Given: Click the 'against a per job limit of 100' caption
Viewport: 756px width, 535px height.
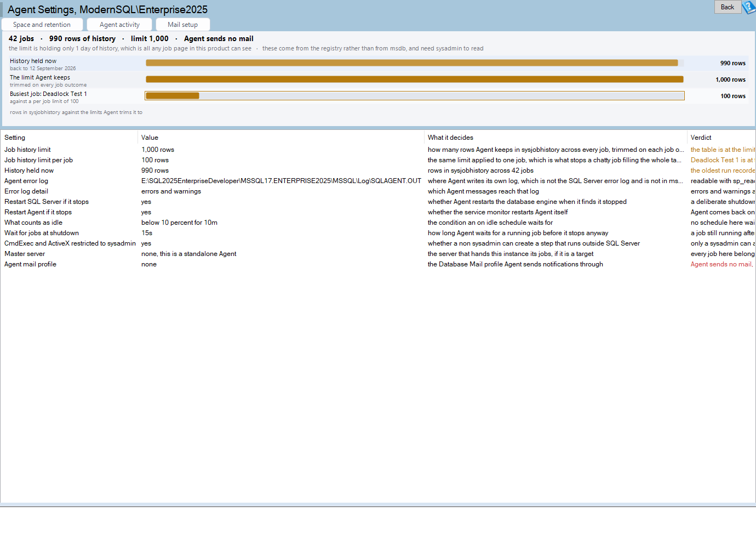Looking at the screenshot, I should [44, 101].
